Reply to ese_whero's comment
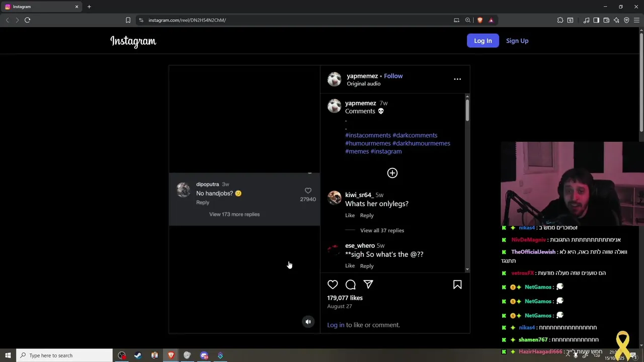 367,265
